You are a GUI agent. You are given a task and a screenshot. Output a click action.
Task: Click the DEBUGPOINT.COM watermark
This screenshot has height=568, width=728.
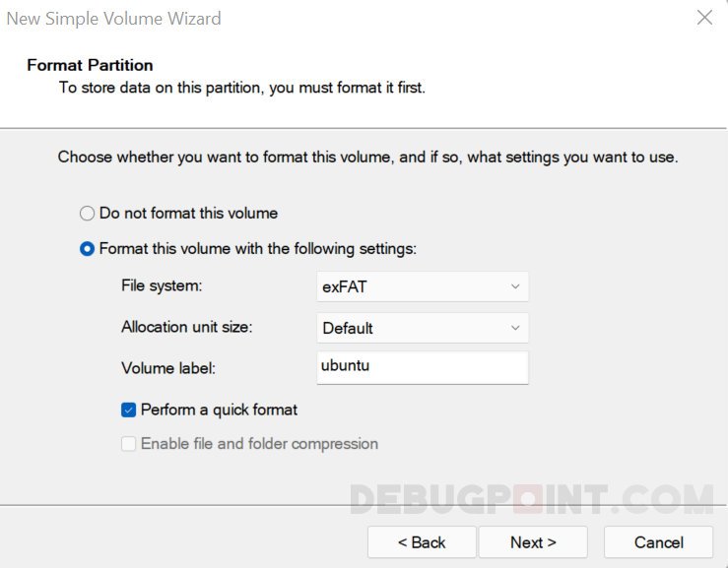530,500
